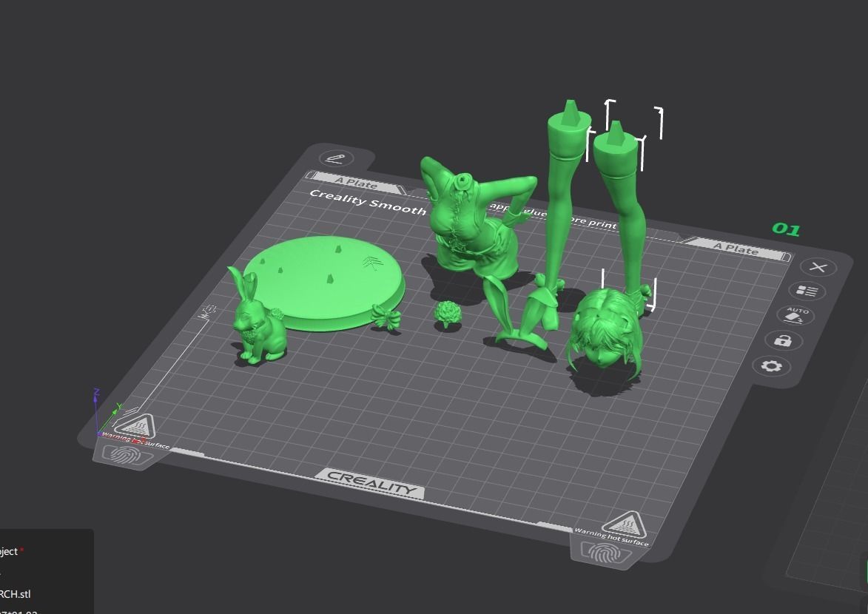Remove plate 01 using the X icon
Image resolution: width=868 pixels, height=614 pixels.
coord(818,267)
